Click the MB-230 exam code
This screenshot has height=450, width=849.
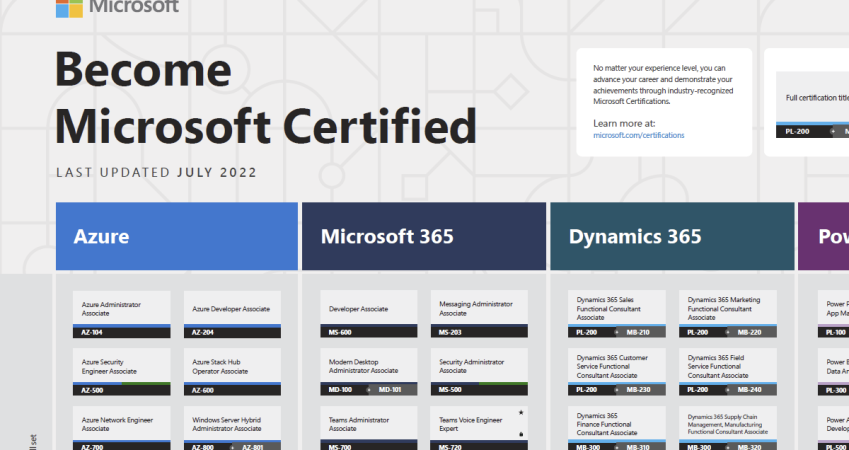638,390
